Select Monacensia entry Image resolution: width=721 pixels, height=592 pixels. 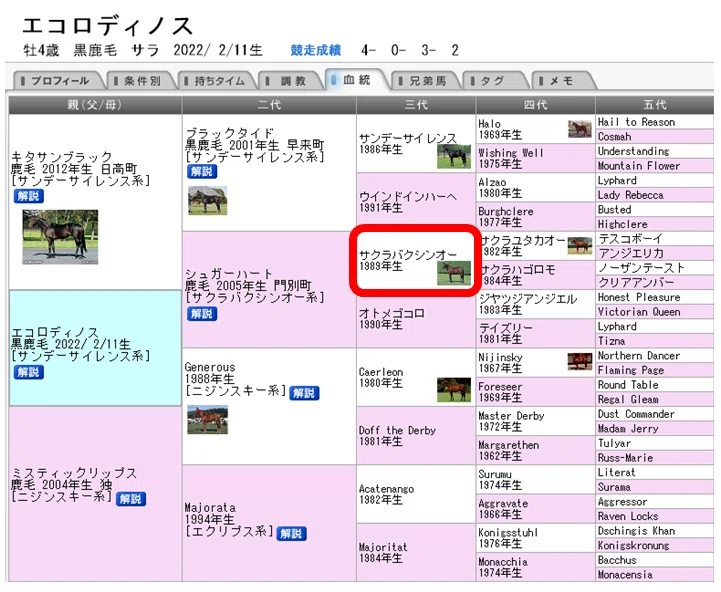(655, 575)
